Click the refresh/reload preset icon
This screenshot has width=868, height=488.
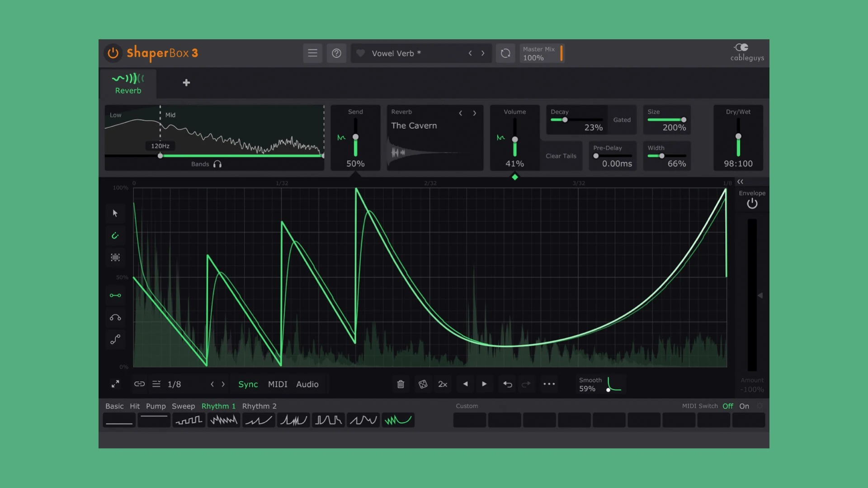[x=505, y=53]
